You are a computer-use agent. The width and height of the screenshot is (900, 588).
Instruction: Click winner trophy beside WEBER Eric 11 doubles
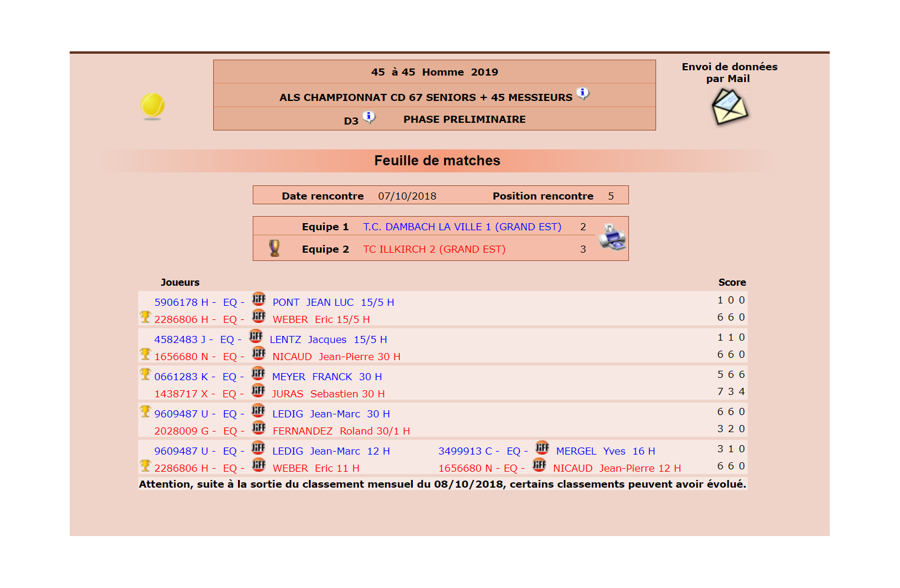tap(145, 466)
